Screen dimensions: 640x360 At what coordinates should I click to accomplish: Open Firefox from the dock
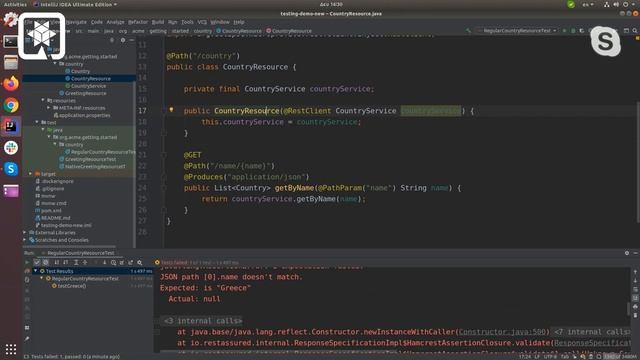click(x=11, y=84)
